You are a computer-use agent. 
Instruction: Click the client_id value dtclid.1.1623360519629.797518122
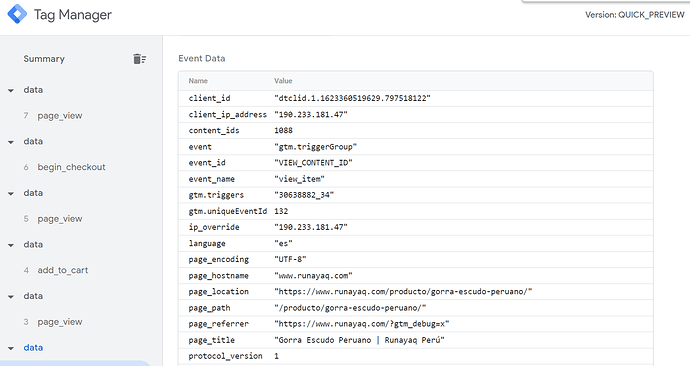point(352,98)
